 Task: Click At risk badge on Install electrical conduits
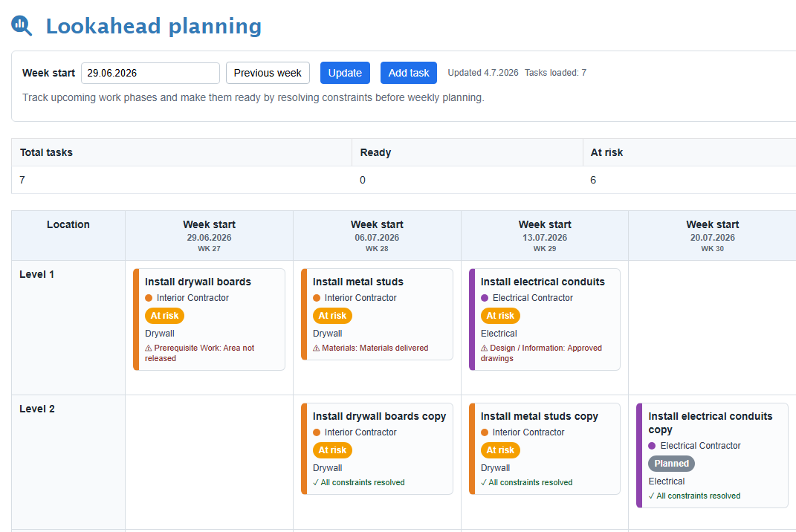coord(500,316)
